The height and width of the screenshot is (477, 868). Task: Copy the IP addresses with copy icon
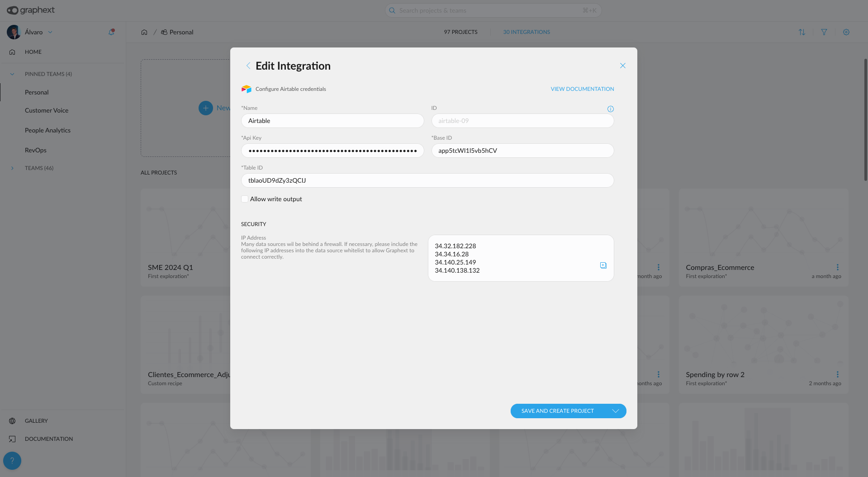[x=603, y=265]
